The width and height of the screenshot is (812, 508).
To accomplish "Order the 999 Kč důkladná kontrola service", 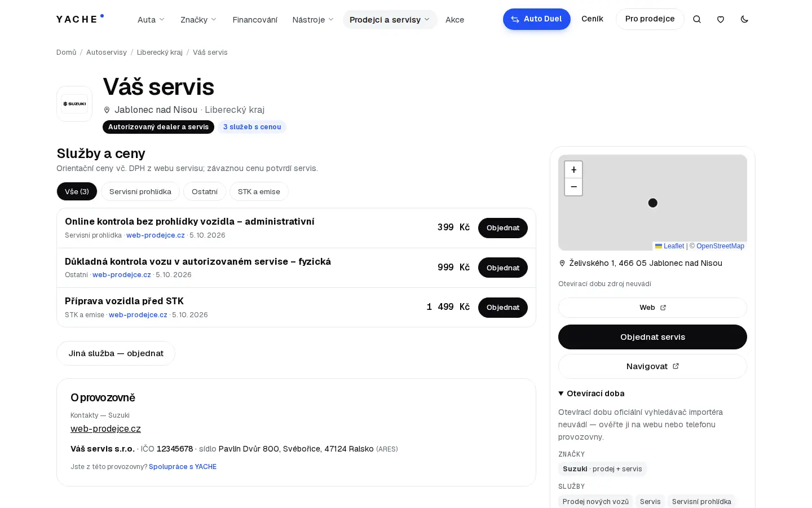I will coord(503,268).
